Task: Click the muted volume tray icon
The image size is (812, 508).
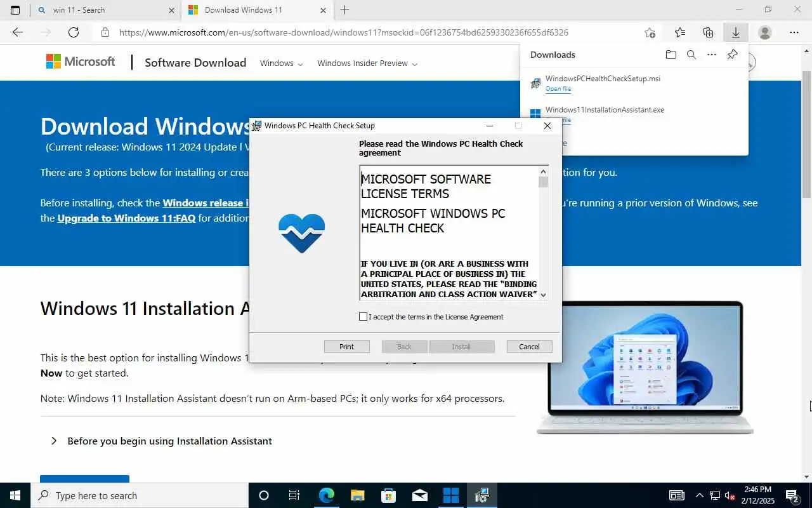Action: tap(730, 495)
